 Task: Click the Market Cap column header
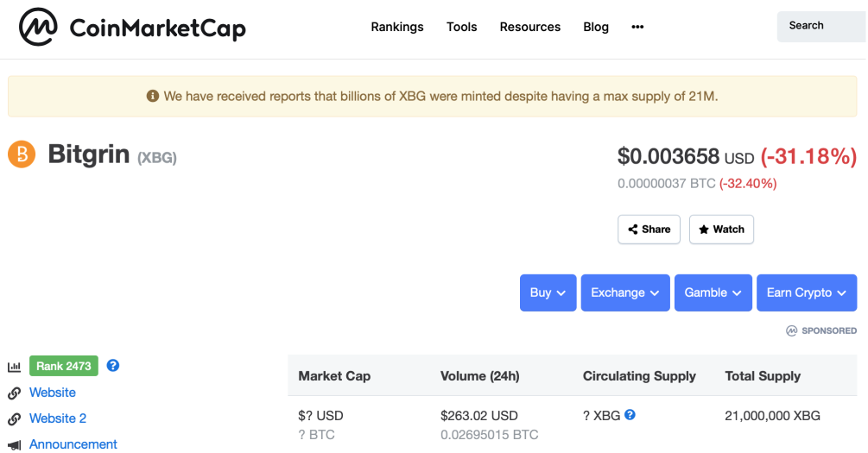point(334,376)
